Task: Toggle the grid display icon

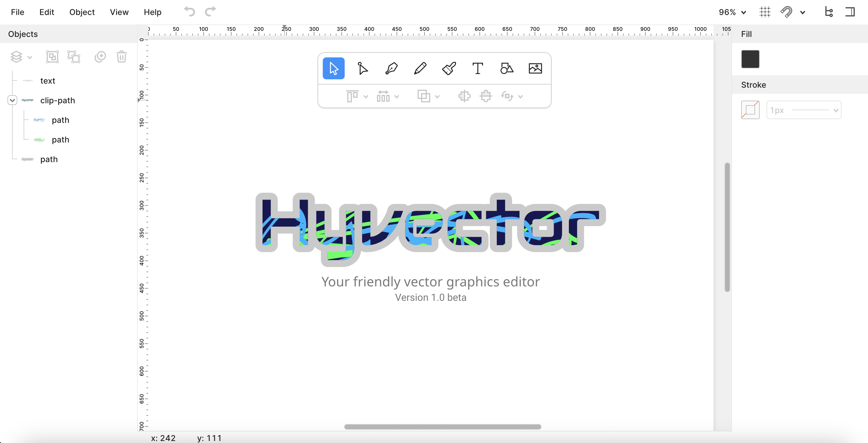Action: pyautogui.click(x=765, y=12)
